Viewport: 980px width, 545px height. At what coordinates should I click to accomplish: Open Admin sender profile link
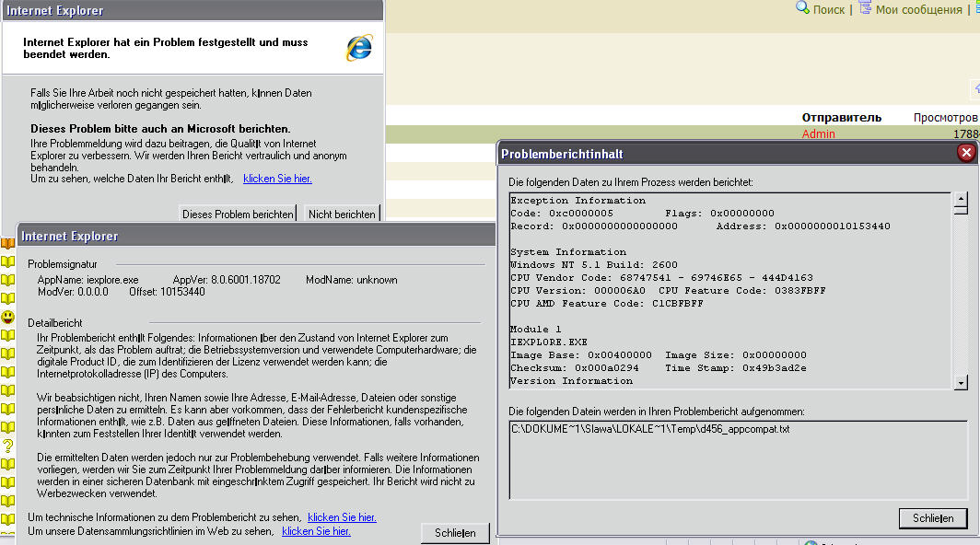[x=818, y=133]
